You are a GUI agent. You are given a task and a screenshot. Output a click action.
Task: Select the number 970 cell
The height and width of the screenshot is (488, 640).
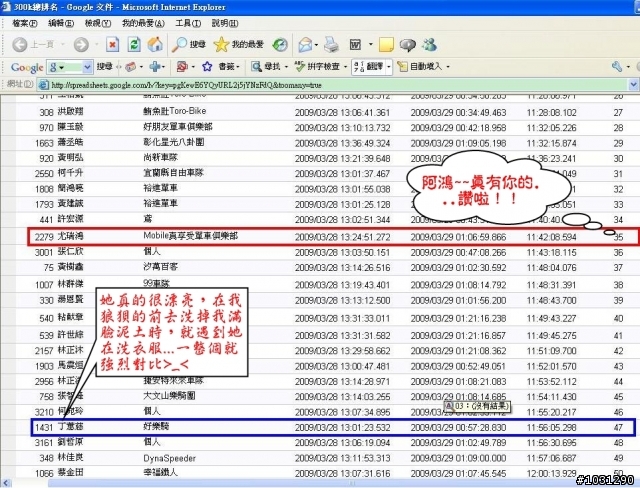tap(46, 128)
